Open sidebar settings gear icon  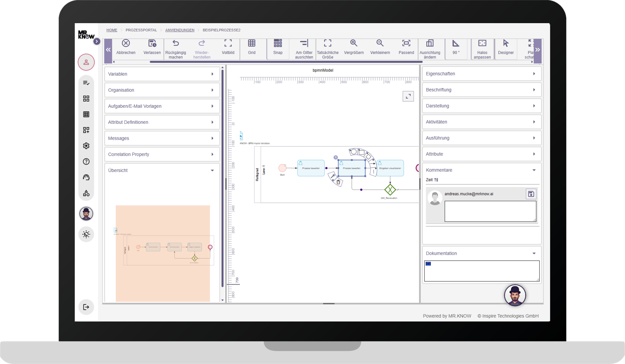coord(86,146)
